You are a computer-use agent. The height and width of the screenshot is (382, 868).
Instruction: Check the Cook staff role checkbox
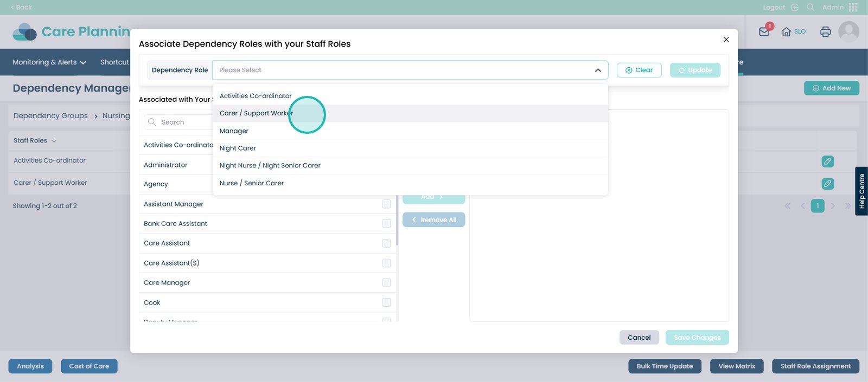pos(386,302)
